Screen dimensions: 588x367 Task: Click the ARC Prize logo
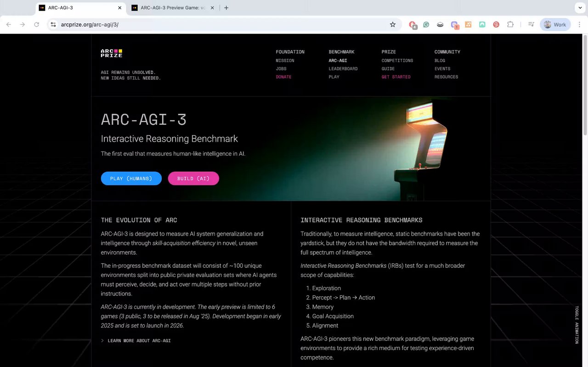(112, 53)
